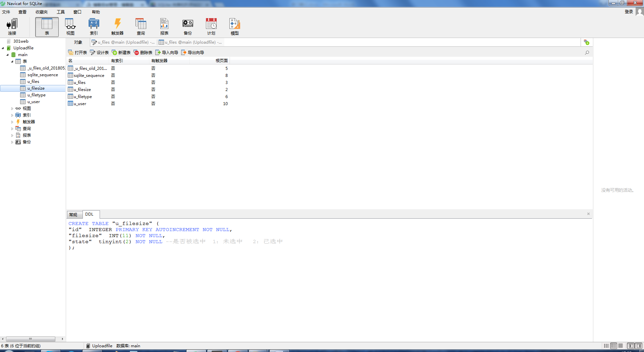Viewport: 644px width, 352px height.
Task: Switch to second u_files @main table tab
Action: point(190,42)
